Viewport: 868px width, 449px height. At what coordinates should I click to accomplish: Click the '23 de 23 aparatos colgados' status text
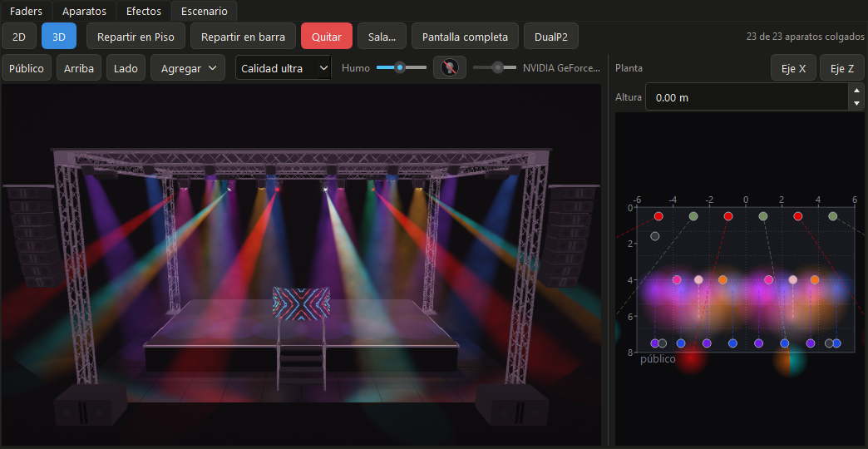805,37
